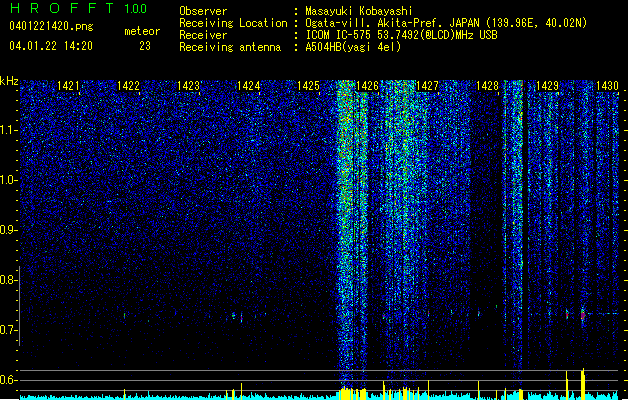
Task: Click the 1.1 kHz axis label
Action: coord(9,130)
